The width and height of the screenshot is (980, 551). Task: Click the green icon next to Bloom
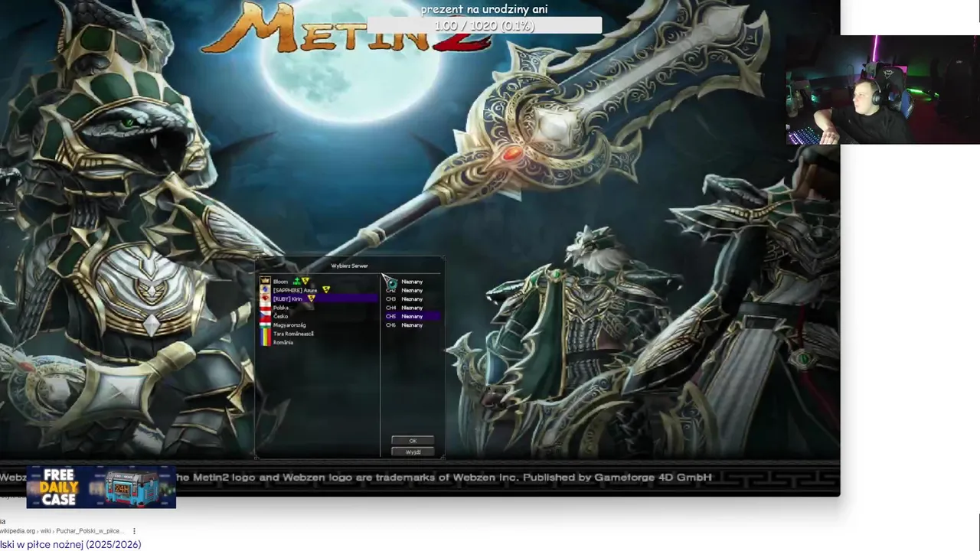click(296, 281)
